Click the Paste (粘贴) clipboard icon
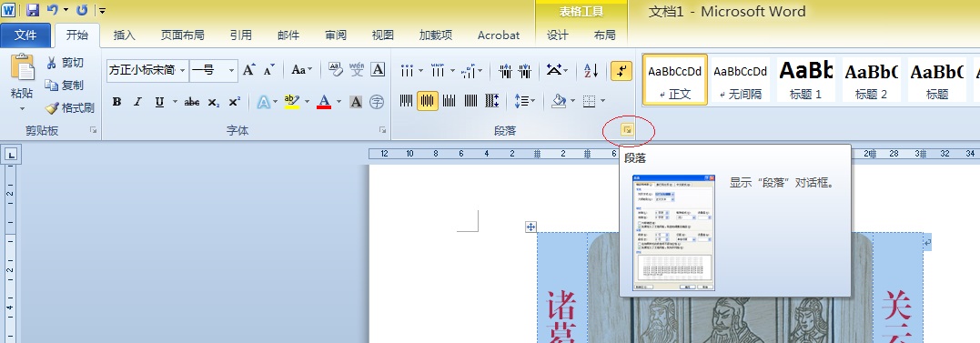980x343 pixels. coord(23,67)
